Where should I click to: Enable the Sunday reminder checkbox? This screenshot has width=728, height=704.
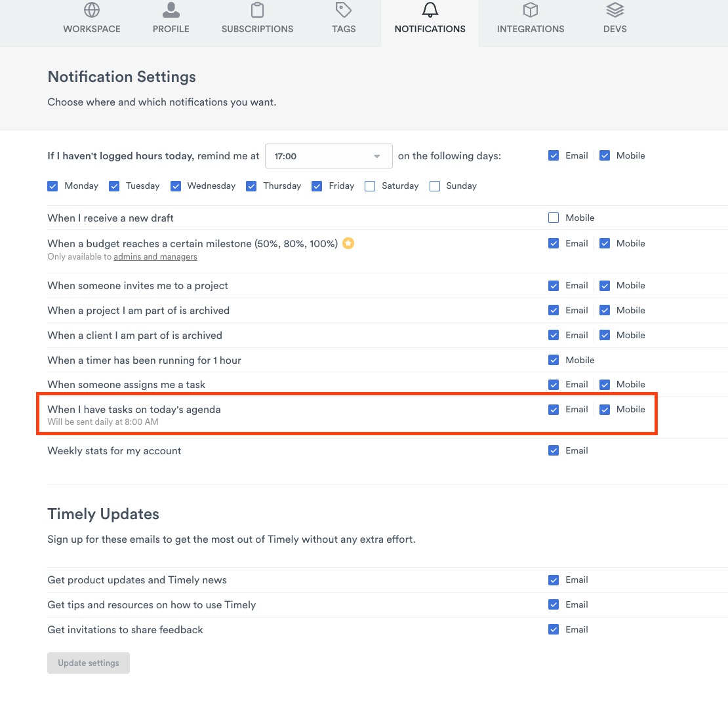coord(435,186)
